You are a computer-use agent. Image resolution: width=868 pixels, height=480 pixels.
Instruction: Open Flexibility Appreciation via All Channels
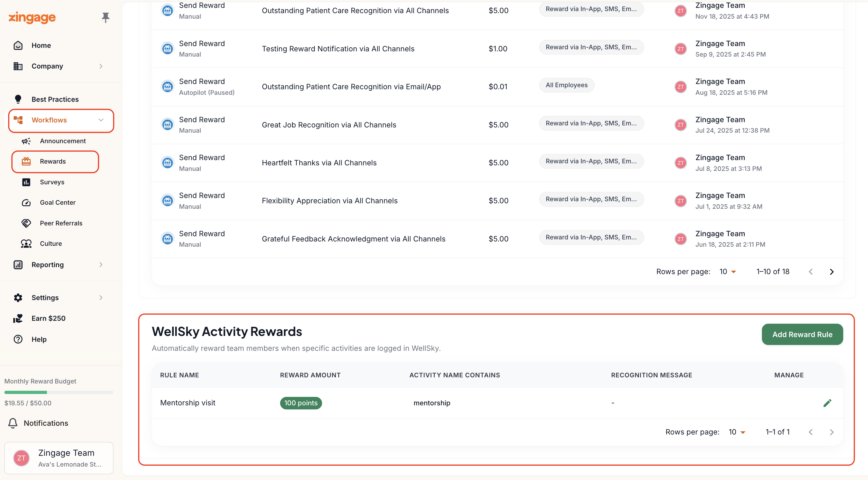[330, 201]
